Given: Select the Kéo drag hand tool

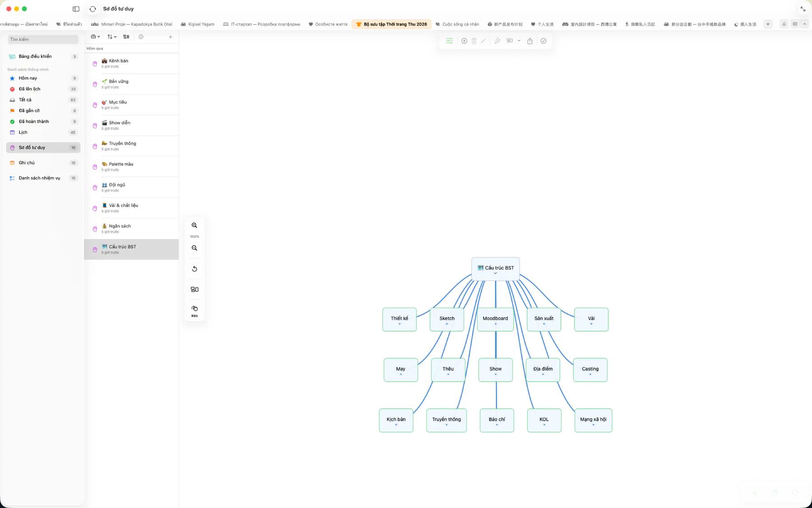Looking at the screenshot, I should [194, 311].
